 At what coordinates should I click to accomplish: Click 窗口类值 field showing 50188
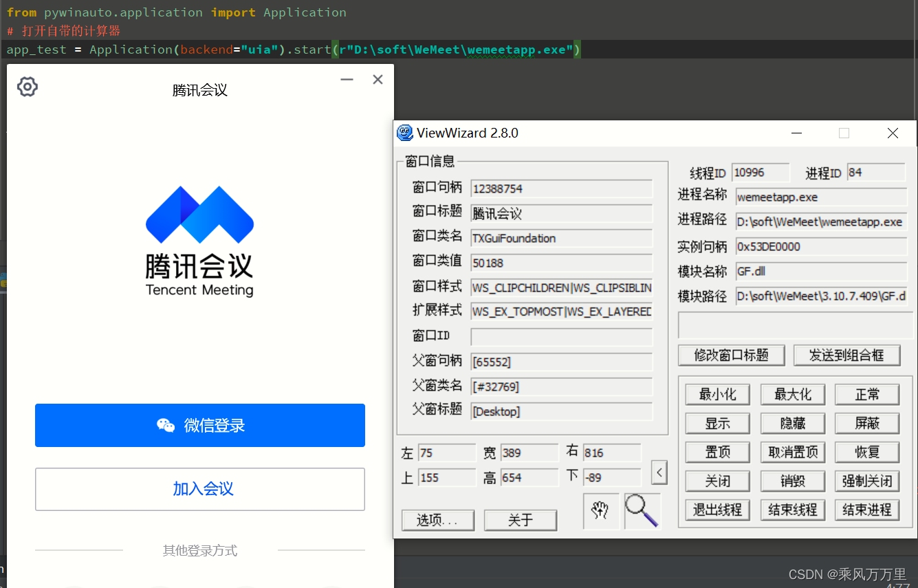[562, 263]
